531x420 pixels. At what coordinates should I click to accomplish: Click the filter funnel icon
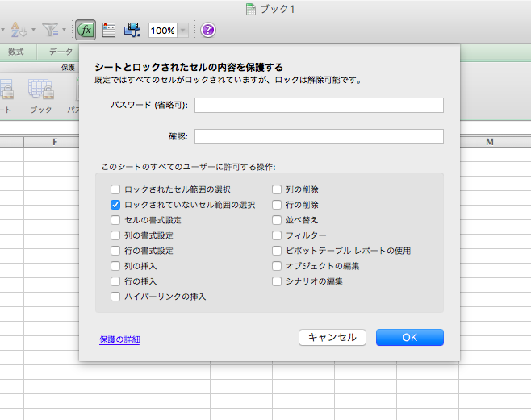[51, 30]
